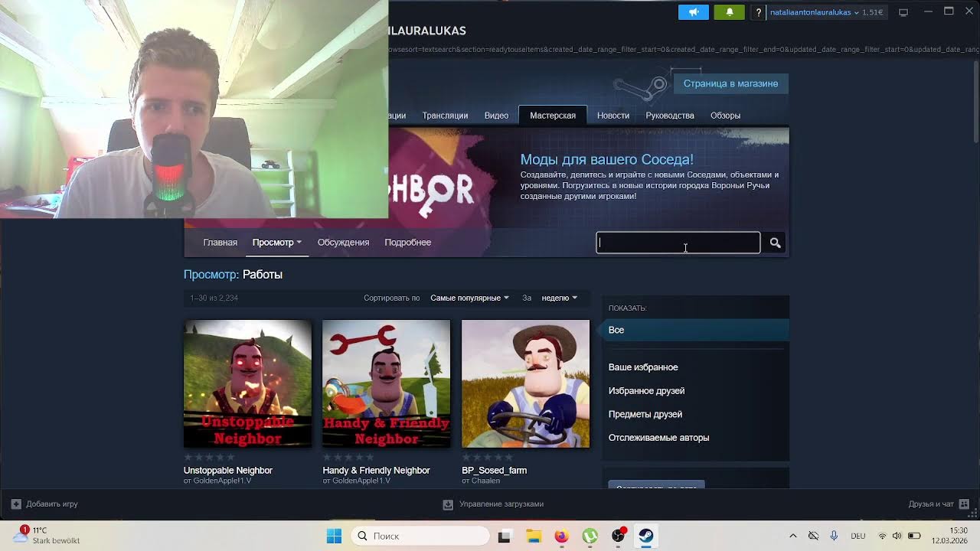The image size is (980, 551).
Task: Focus the workshop search text field
Action: click(678, 243)
